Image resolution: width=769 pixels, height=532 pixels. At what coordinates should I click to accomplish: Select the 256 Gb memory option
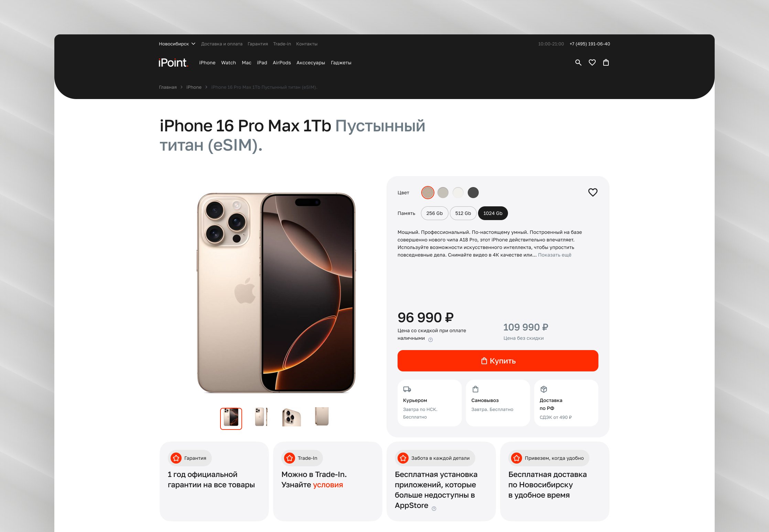pyautogui.click(x=434, y=213)
